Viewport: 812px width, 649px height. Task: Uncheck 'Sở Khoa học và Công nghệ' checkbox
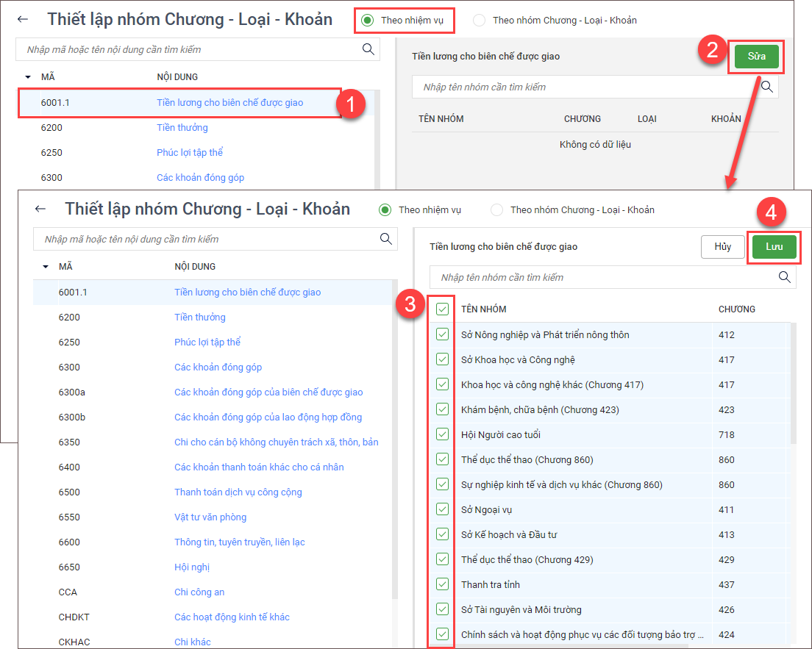tap(442, 359)
